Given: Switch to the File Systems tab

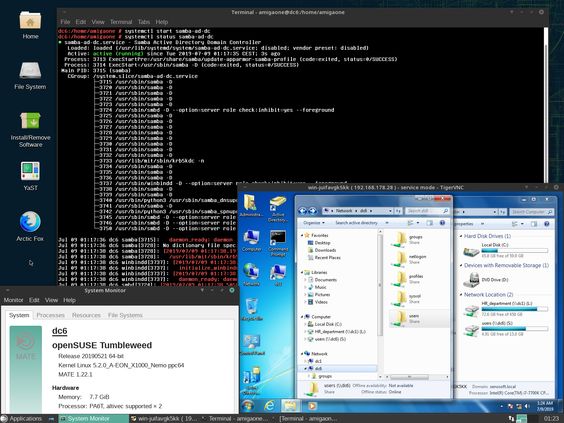Looking at the screenshot, I should pyautogui.click(x=125, y=315).
